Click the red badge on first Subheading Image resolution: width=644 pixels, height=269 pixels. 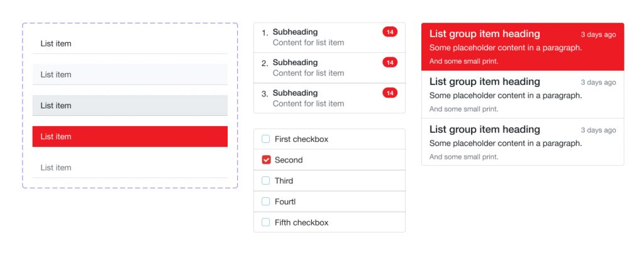tap(390, 32)
